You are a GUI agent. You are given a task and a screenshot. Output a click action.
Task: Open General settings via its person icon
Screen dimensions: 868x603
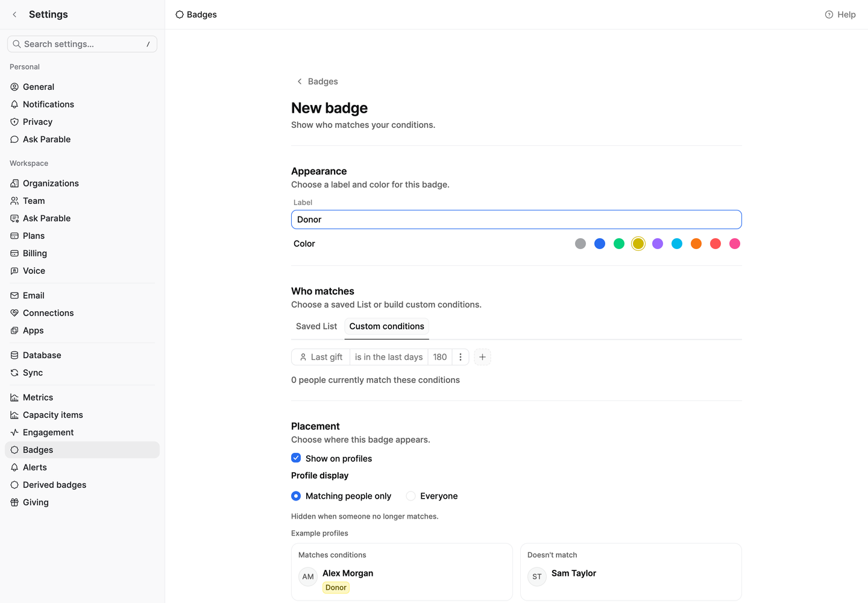pos(14,87)
